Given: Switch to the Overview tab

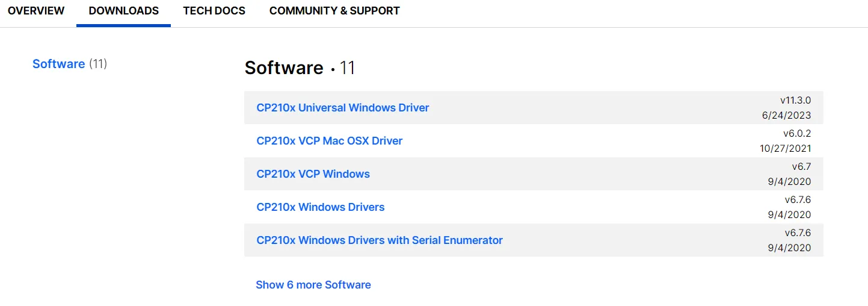Looking at the screenshot, I should click(x=36, y=11).
